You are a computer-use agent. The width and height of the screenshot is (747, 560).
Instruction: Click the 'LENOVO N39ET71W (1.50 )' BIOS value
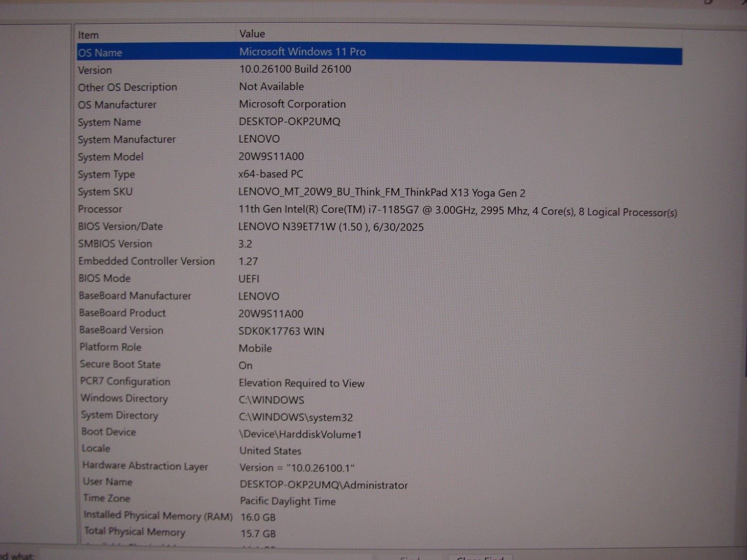pyautogui.click(x=331, y=227)
